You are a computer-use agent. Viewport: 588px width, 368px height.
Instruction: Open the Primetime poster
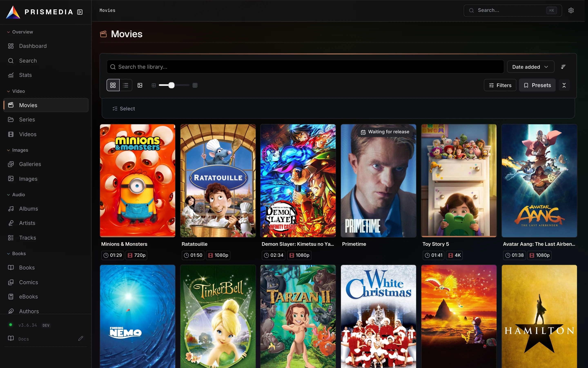[x=379, y=181]
